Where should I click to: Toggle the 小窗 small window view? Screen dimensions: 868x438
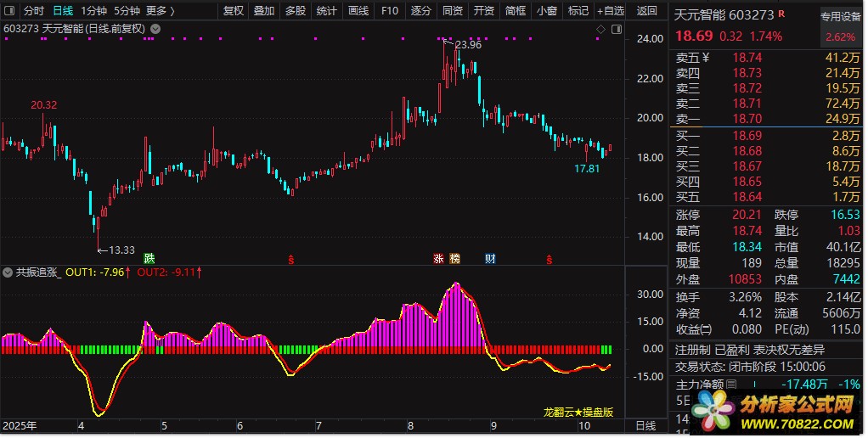pos(547,11)
